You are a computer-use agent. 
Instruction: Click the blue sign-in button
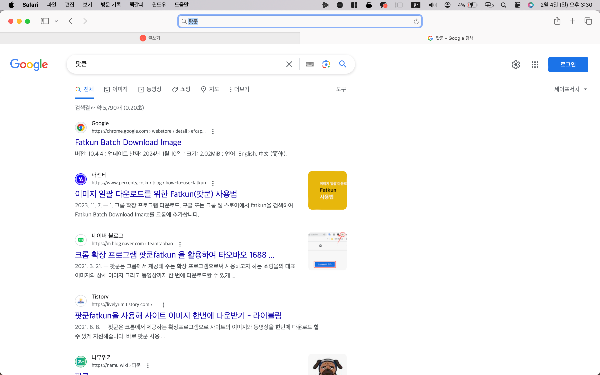coord(568,64)
